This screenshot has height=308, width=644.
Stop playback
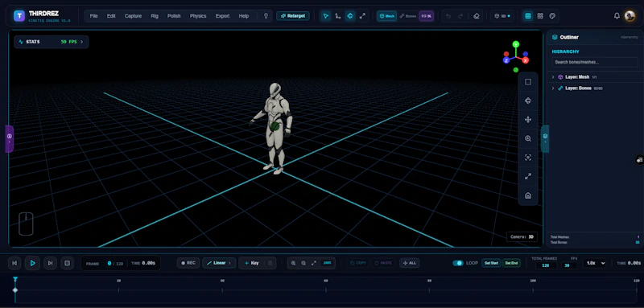[x=68, y=263]
